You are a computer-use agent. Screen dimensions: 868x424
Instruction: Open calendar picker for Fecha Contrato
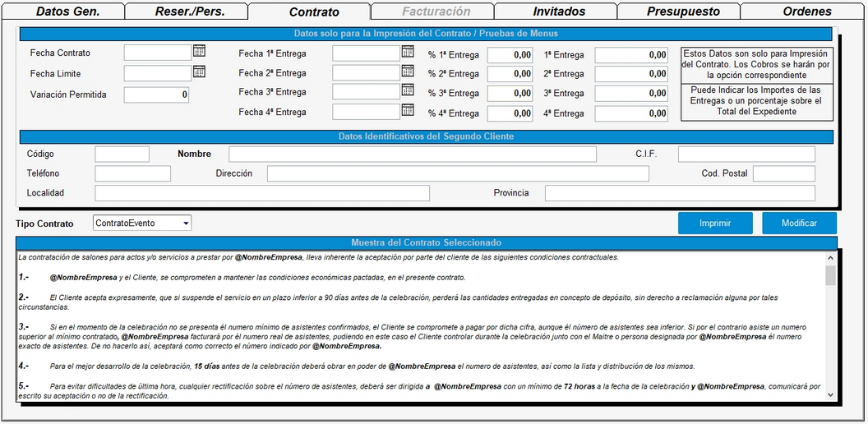click(x=199, y=52)
